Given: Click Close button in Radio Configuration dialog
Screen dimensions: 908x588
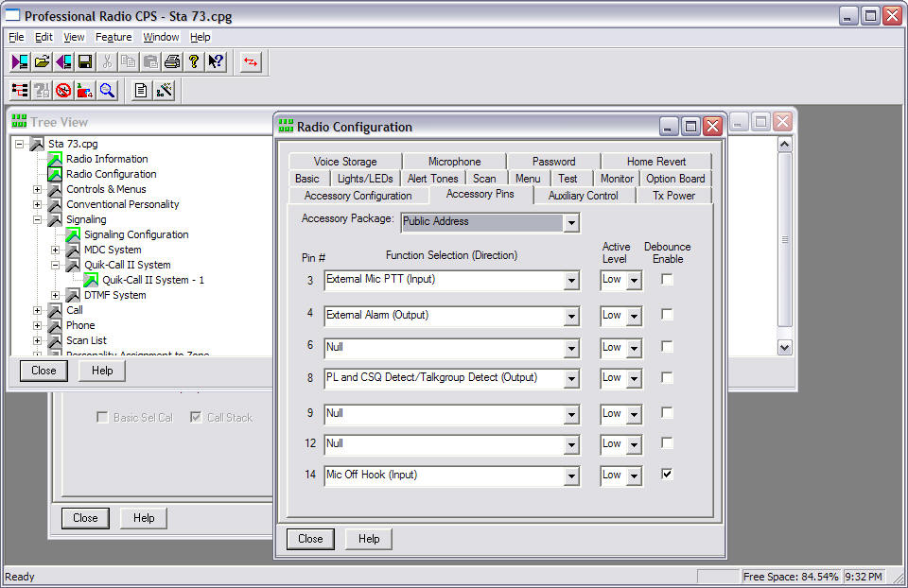Looking at the screenshot, I should (x=310, y=539).
